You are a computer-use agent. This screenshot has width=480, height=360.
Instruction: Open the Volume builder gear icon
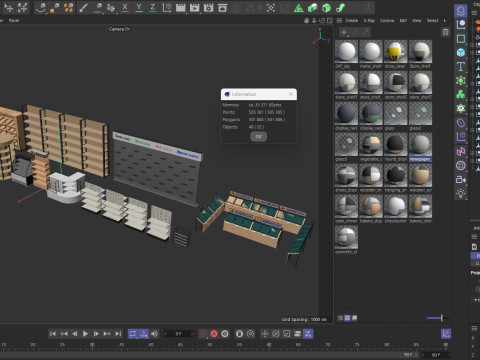pos(461,108)
